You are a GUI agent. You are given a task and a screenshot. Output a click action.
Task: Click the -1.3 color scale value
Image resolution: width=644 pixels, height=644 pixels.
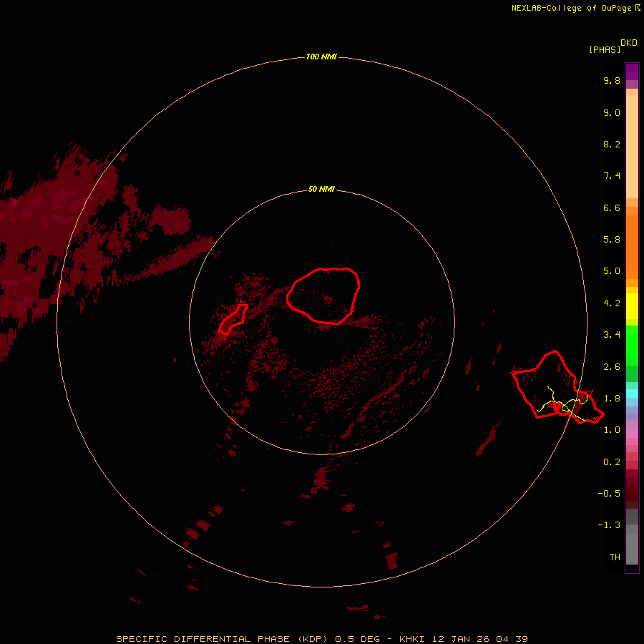pos(609,525)
